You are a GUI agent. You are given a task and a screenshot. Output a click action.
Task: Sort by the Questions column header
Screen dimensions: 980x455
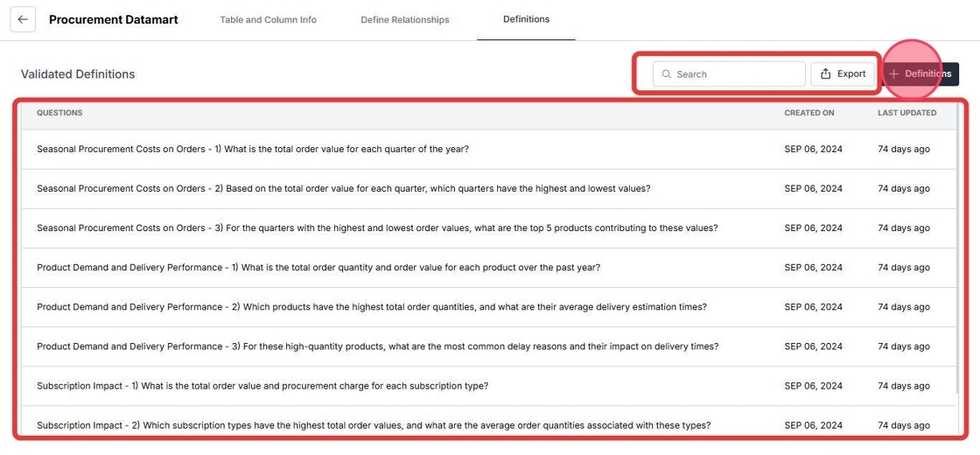(59, 113)
